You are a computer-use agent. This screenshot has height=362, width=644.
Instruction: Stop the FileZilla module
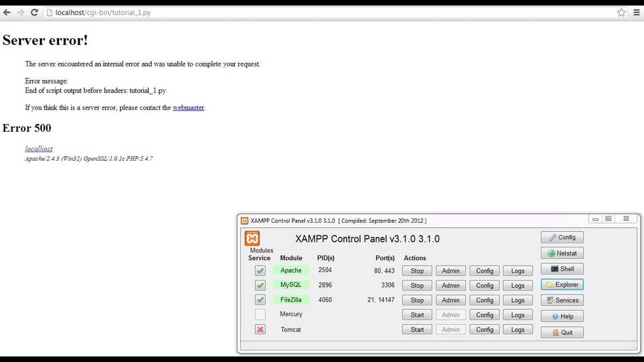[x=417, y=300]
